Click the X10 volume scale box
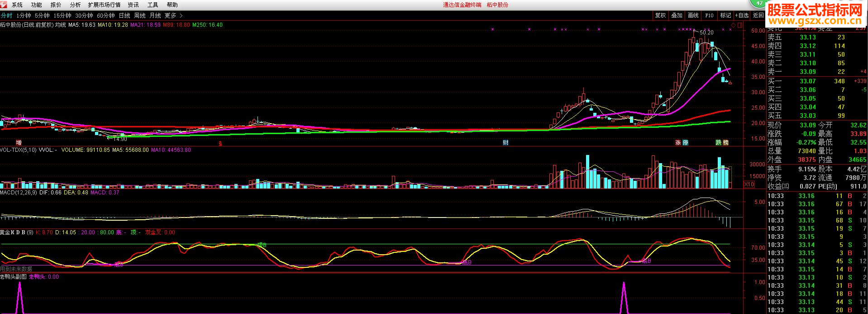The width and height of the screenshot is (868, 314). point(749,184)
